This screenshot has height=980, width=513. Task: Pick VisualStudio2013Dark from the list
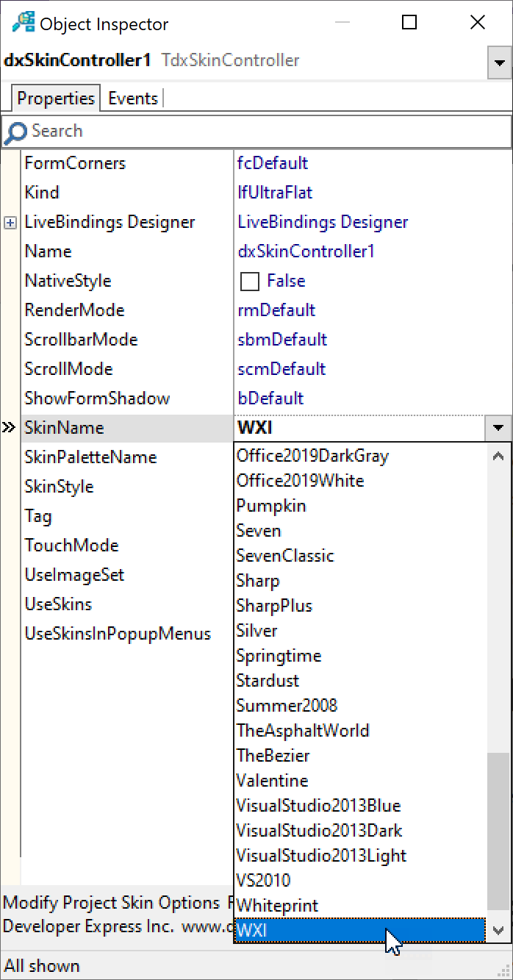coord(319,831)
